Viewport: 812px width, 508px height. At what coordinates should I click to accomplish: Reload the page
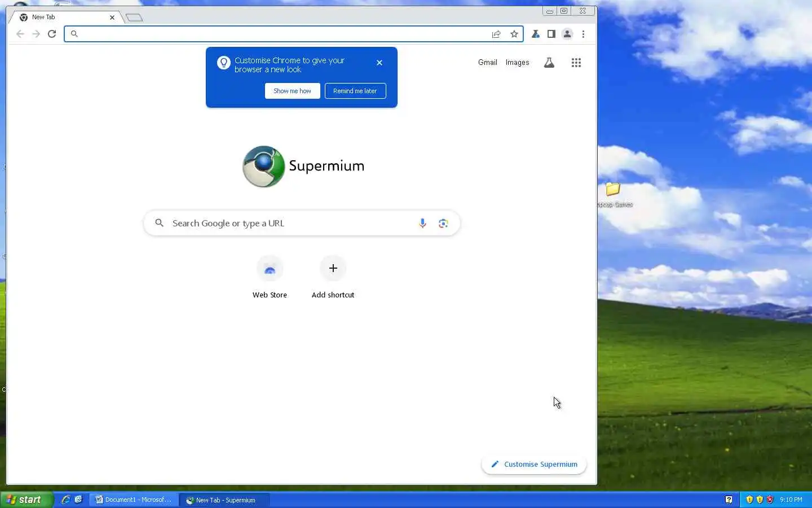[x=52, y=34]
